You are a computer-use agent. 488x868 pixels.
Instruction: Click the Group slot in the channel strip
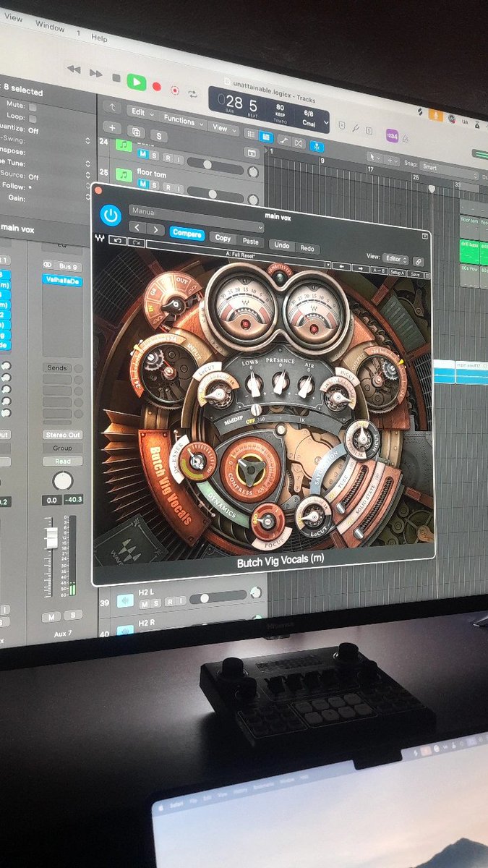pos(62,448)
